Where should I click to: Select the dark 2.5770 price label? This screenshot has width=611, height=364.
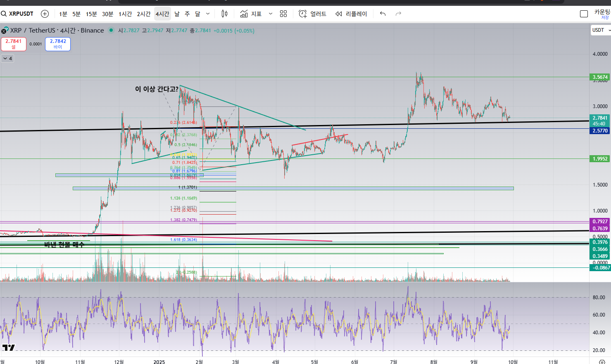pyautogui.click(x=600, y=130)
